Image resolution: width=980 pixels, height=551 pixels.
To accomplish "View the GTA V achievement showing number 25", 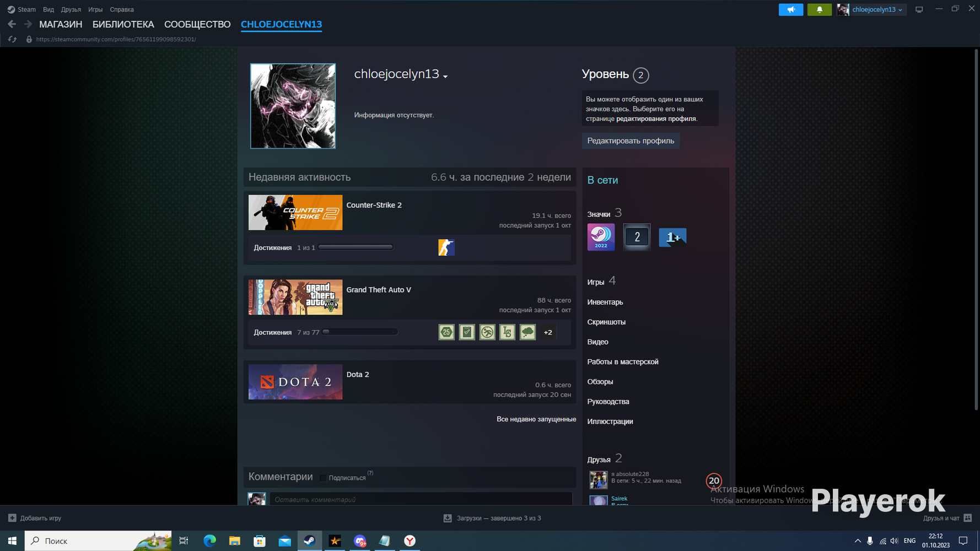I will (446, 332).
